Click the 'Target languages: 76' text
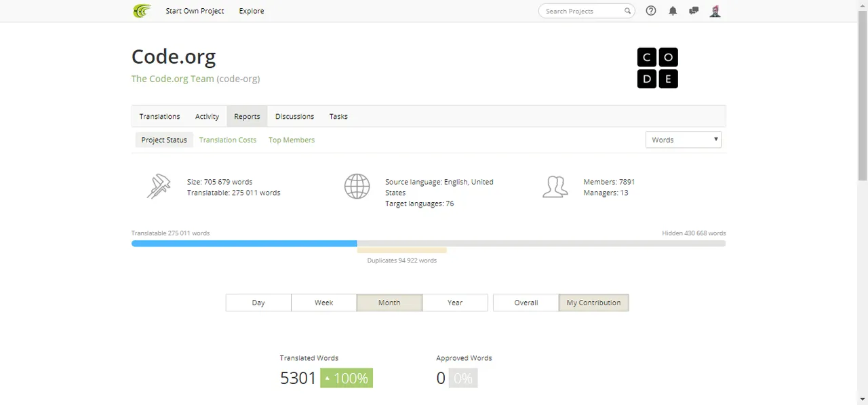Image resolution: width=868 pixels, height=405 pixels. (x=419, y=204)
